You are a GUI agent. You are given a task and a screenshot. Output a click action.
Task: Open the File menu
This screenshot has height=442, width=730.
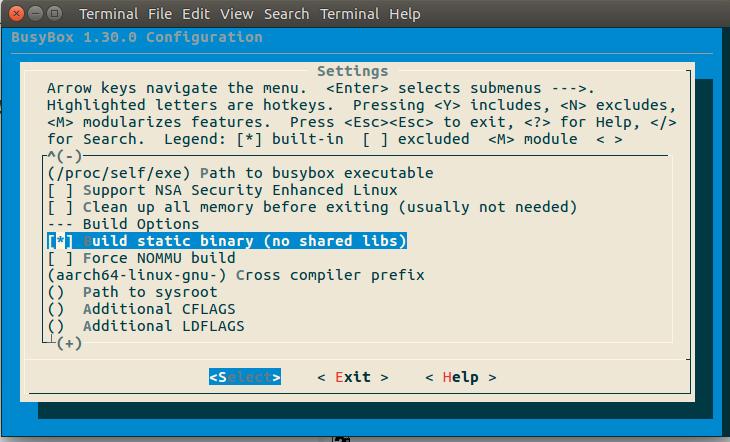(158, 14)
